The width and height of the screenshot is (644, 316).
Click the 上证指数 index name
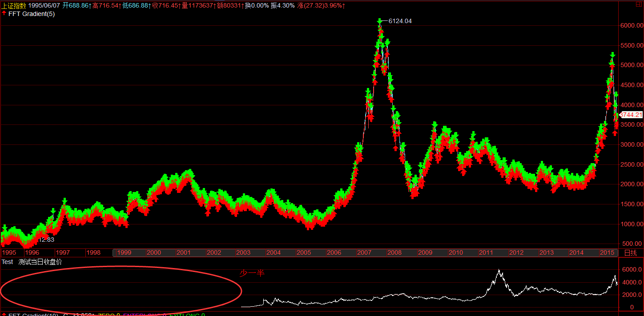pos(14,5)
